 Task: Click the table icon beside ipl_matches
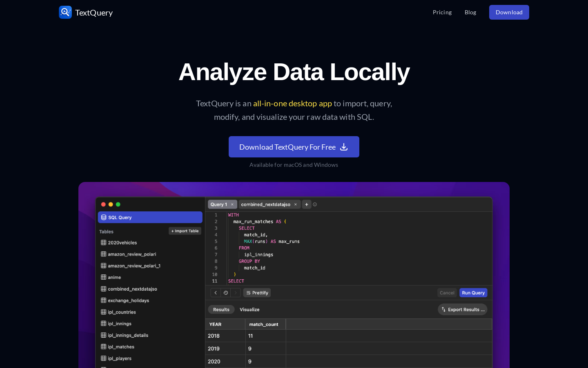point(103,347)
